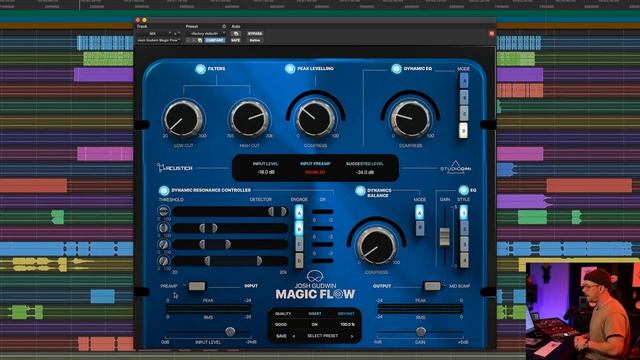Select Dynamic EQ mode A
The height and width of the screenshot is (360, 640).
click(464, 81)
